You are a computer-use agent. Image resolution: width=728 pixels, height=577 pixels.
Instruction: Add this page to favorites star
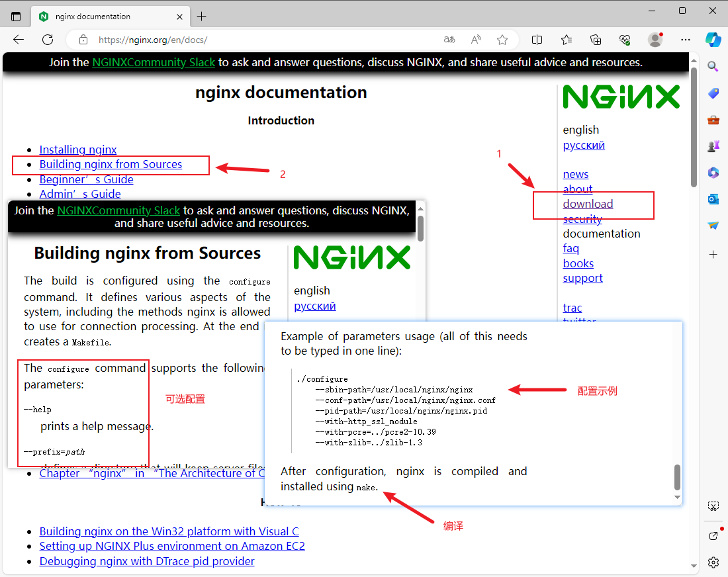(502, 40)
